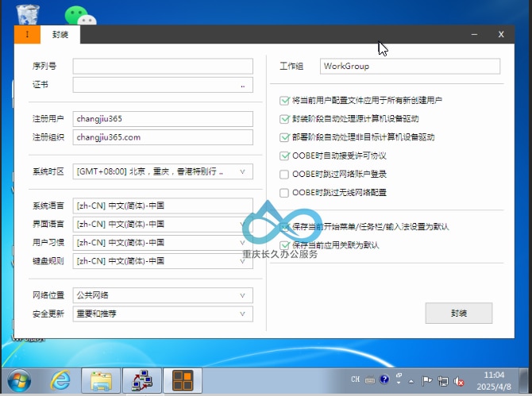Open Windows Explorer folder taskbar icon
This screenshot has height=396, width=532.
click(101, 380)
